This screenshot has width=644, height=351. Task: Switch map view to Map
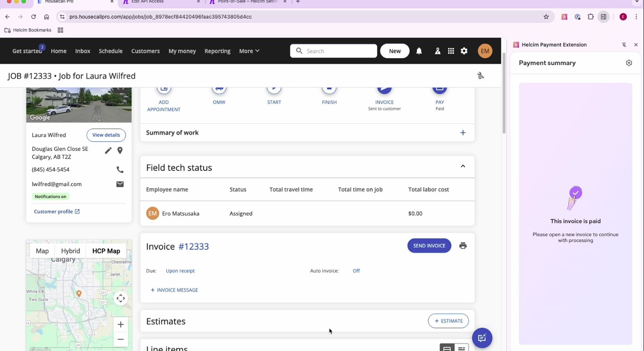point(42,251)
